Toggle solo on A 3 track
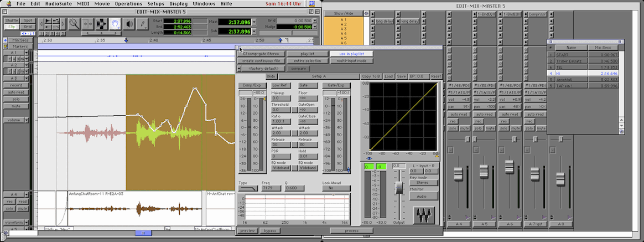 16,99
